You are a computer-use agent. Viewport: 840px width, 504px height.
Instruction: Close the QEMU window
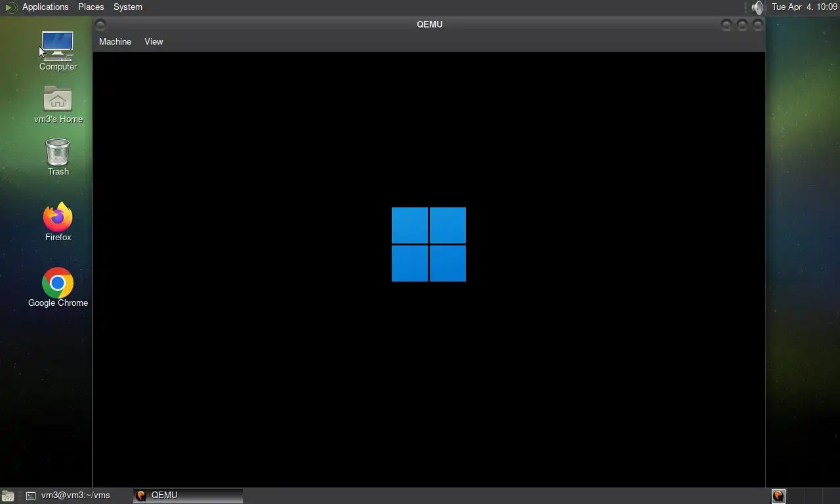click(757, 25)
